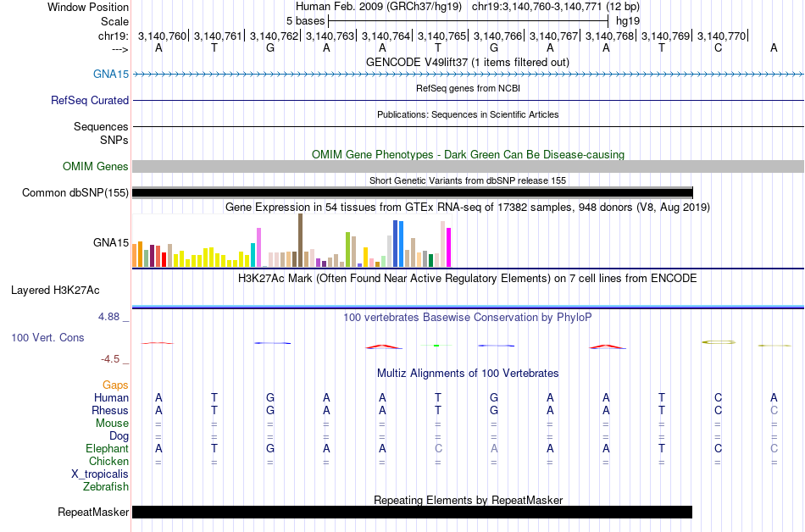Select the Dog species row label
Viewport: 805px width, 532px height.
[x=119, y=435]
